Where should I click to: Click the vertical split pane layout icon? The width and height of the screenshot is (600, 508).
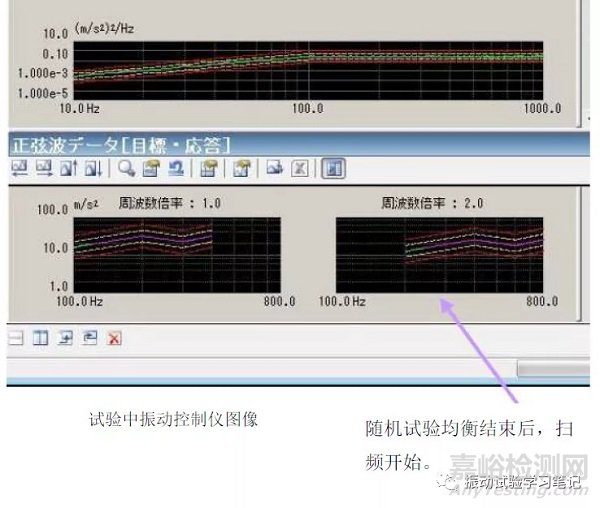click(41, 338)
